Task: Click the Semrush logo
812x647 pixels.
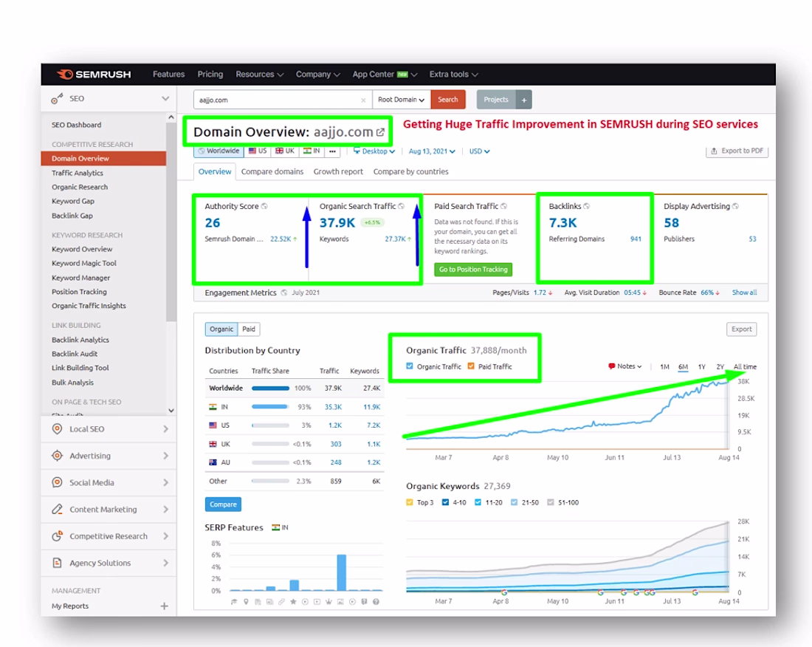Action: coord(94,74)
